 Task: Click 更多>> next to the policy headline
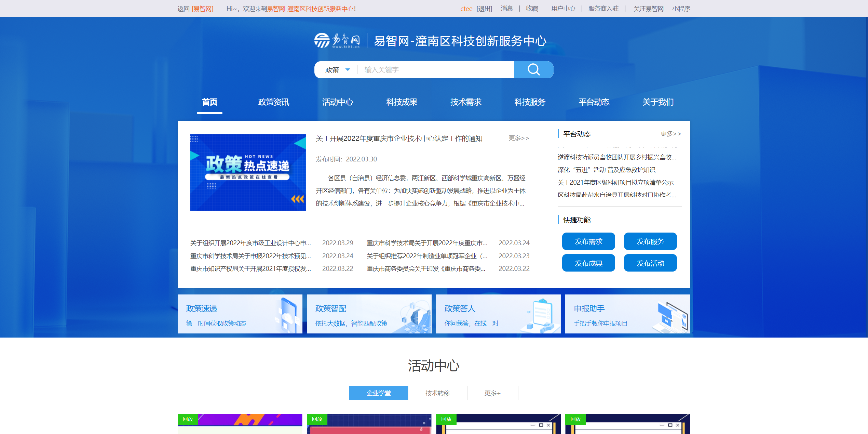click(x=519, y=138)
